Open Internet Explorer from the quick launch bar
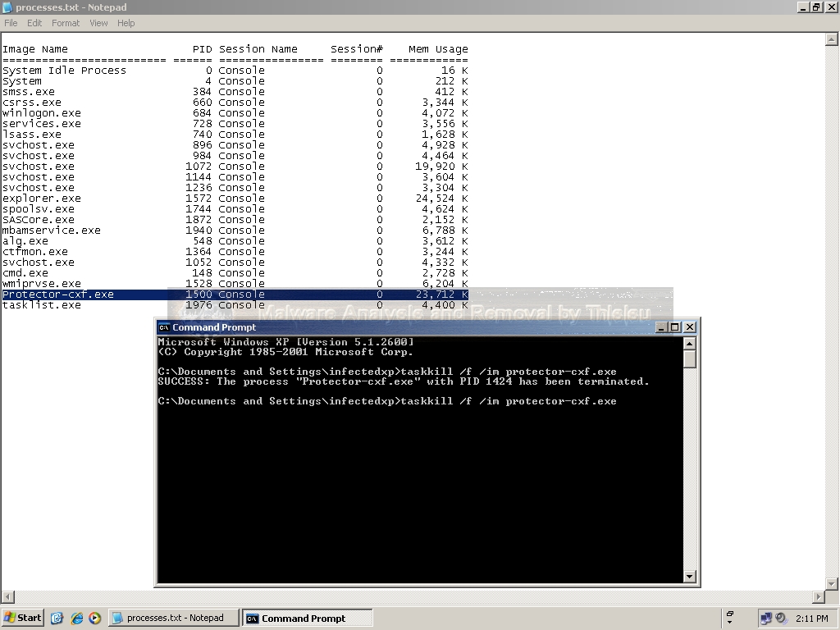Image resolution: width=840 pixels, height=630 pixels. pyautogui.click(x=76, y=618)
